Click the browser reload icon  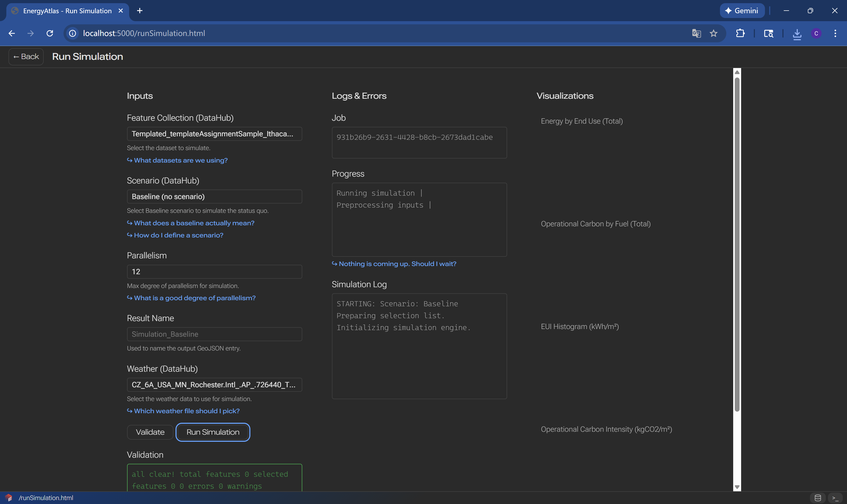tap(49, 33)
